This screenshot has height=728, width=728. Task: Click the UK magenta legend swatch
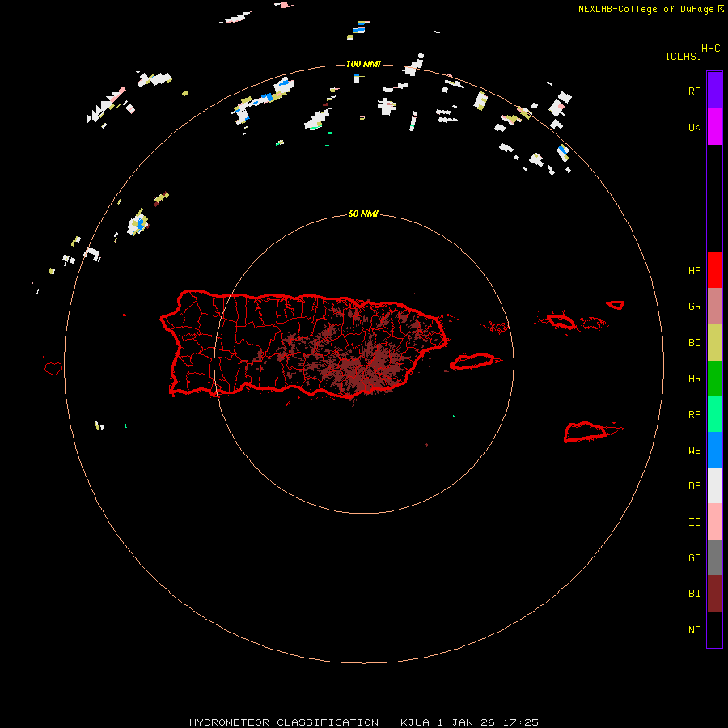click(714, 127)
